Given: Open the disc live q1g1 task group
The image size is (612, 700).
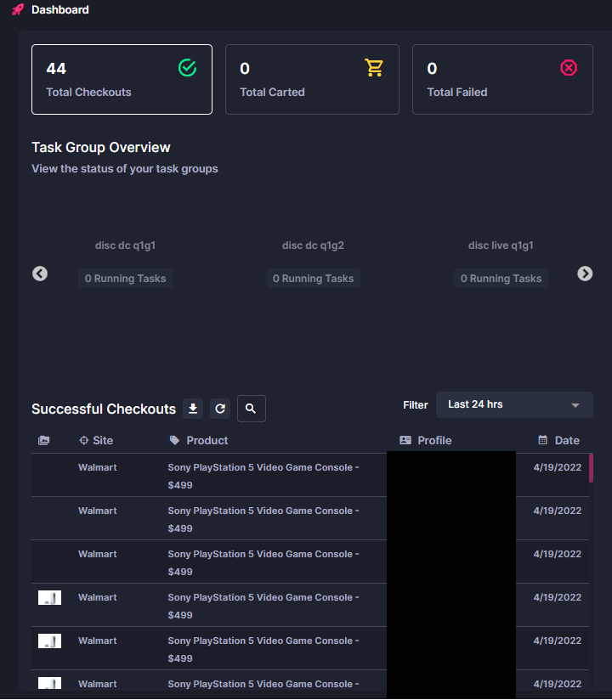Looking at the screenshot, I should [501, 246].
